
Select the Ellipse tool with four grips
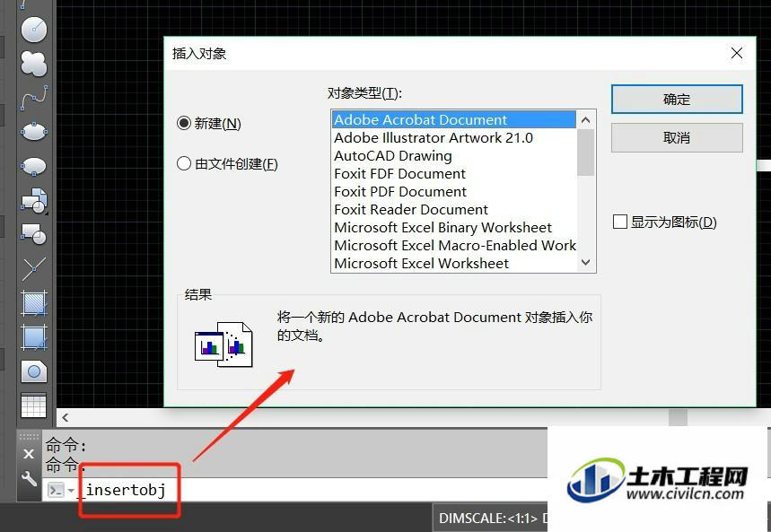point(34,132)
